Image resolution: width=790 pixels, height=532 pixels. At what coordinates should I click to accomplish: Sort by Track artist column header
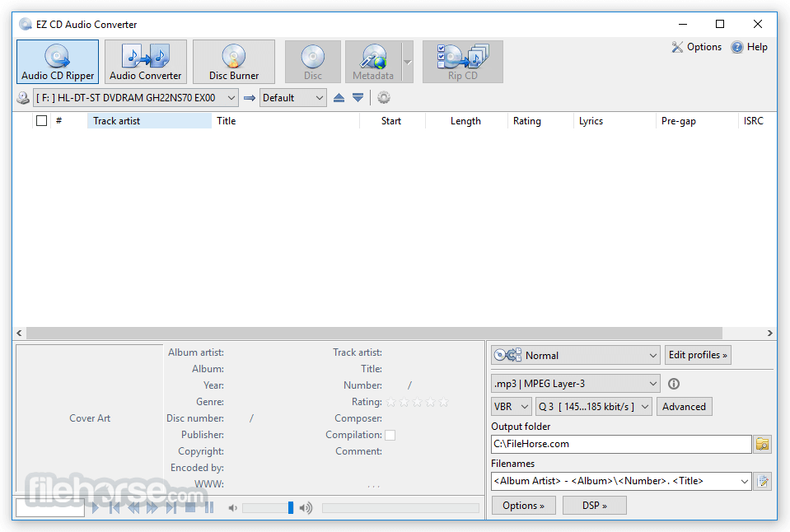coord(149,121)
